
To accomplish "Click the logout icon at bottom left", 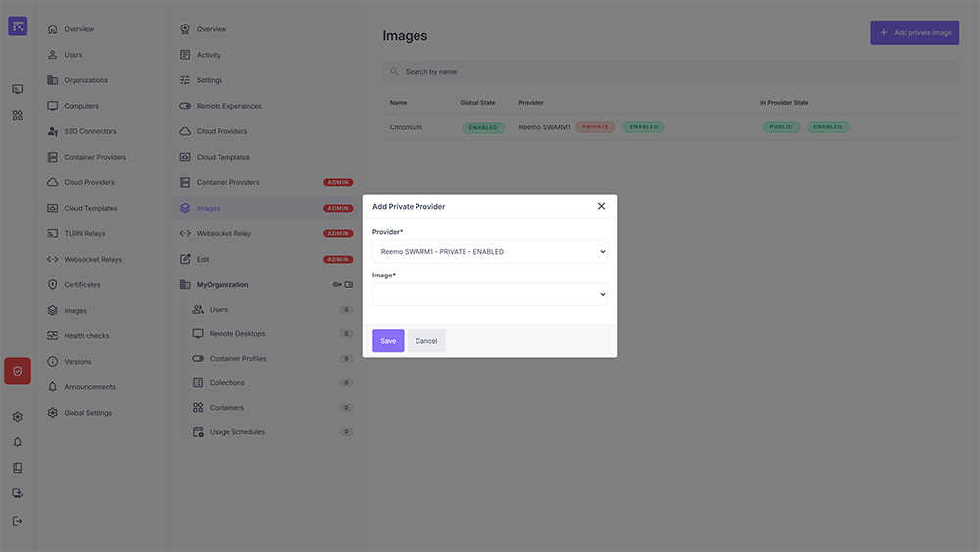I will tap(18, 521).
